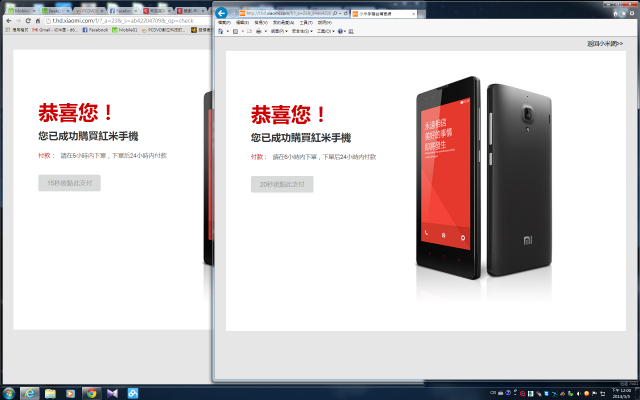This screenshot has height=400, width=640.
Task: Open the Chrome Apps (應用程式) bookmark
Action: pyautogui.click(x=17, y=30)
